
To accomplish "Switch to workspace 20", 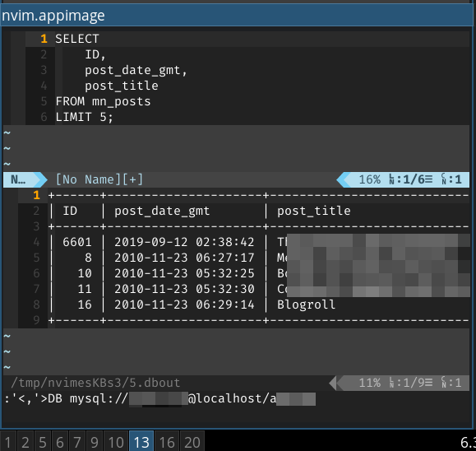I will [x=192, y=442].
